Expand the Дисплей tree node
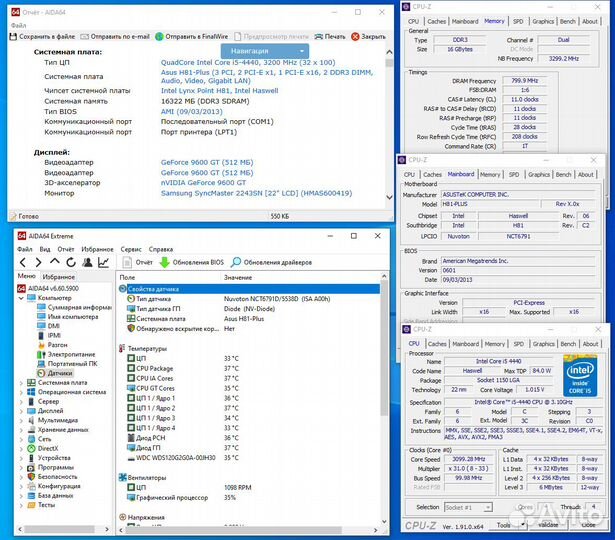The image size is (615, 540). 21,411
